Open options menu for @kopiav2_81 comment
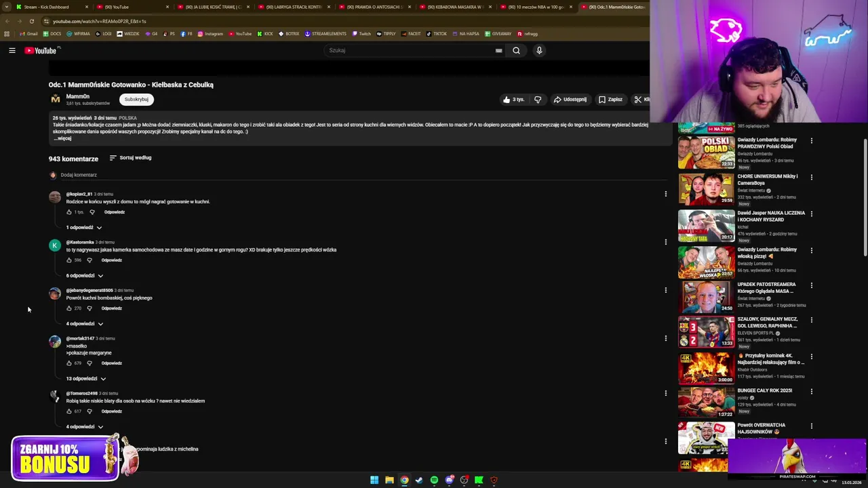The height and width of the screenshot is (488, 868). point(665,194)
